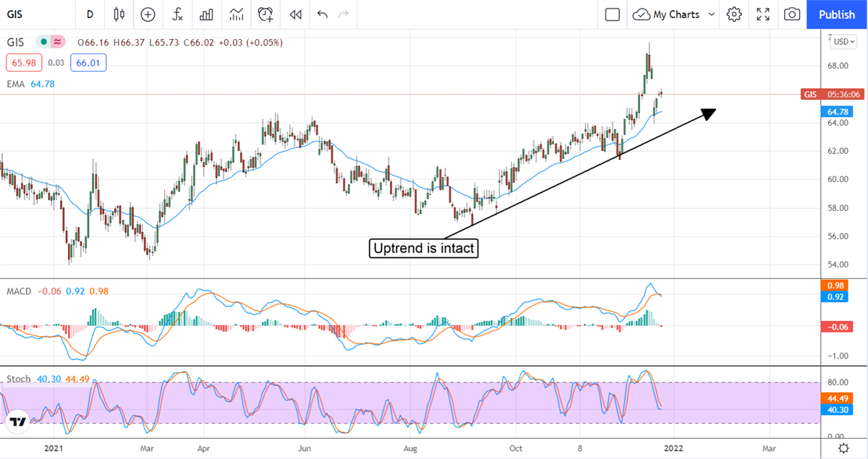Create an alert with the alarm clock icon

266,14
